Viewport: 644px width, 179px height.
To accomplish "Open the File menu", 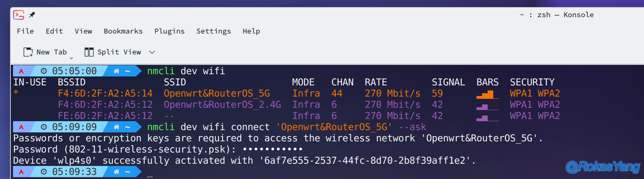I will [x=25, y=31].
